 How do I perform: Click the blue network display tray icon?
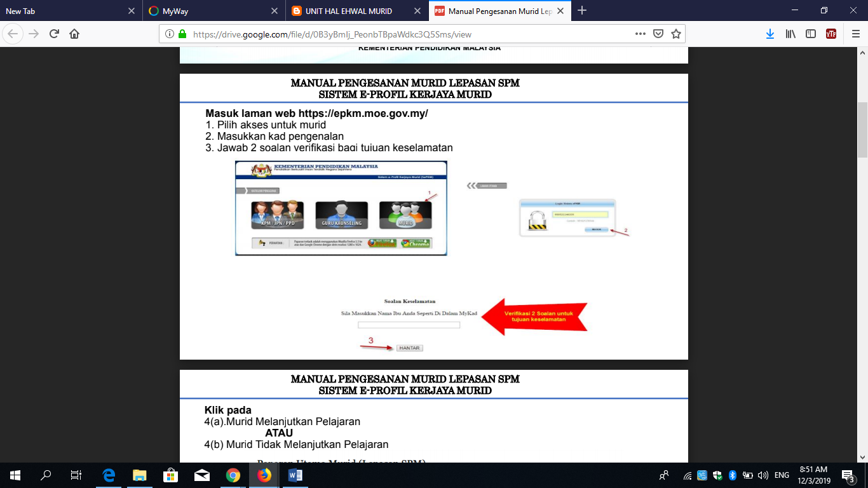702,475
